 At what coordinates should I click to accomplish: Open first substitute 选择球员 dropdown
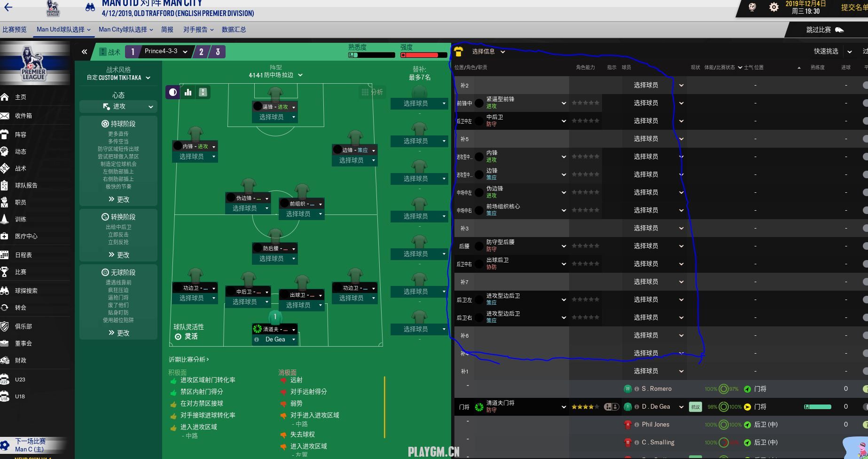coord(419,103)
